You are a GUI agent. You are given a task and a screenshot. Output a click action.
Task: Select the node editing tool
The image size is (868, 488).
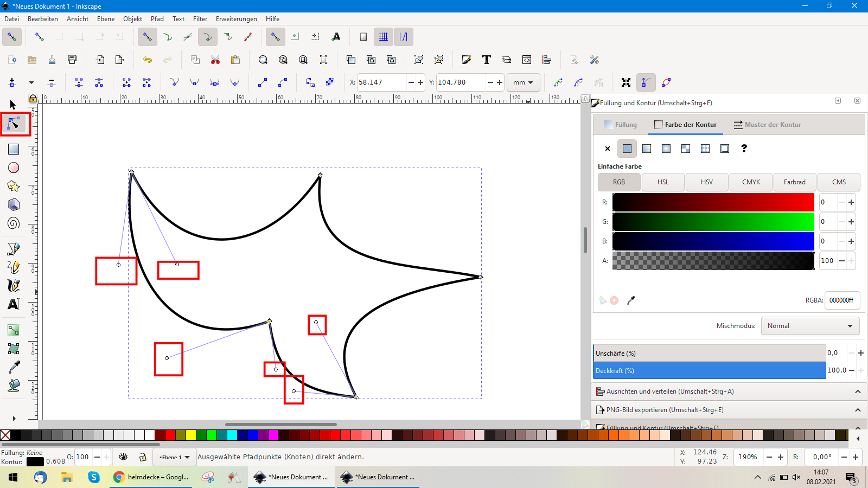pos(14,124)
